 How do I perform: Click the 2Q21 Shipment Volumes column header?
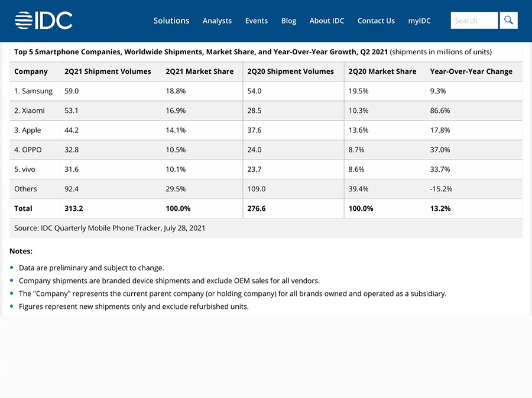(x=108, y=71)
